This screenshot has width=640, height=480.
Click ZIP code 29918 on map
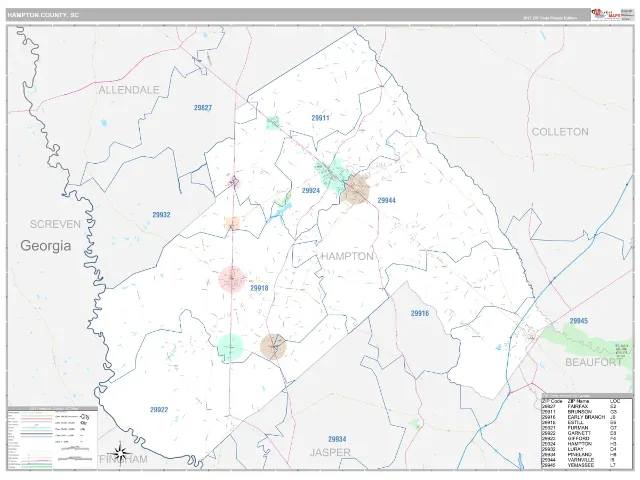[x=259, y=288]
